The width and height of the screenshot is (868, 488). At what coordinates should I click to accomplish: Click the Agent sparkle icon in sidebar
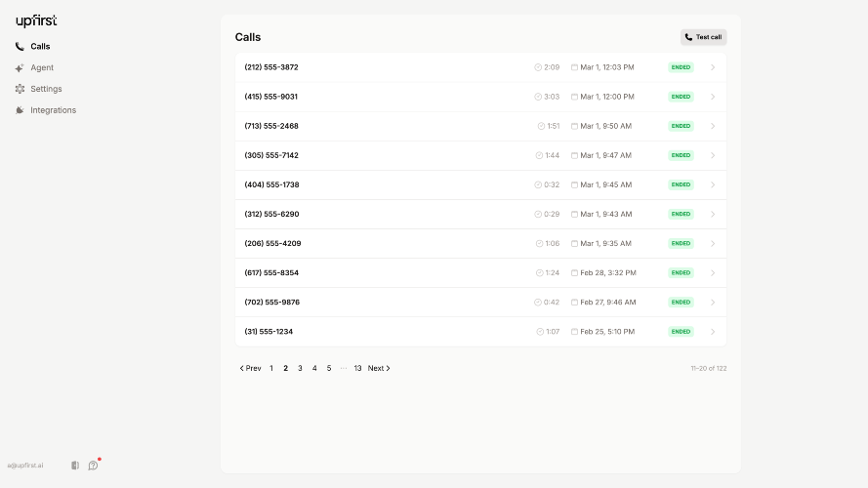[x=20, y=67]
